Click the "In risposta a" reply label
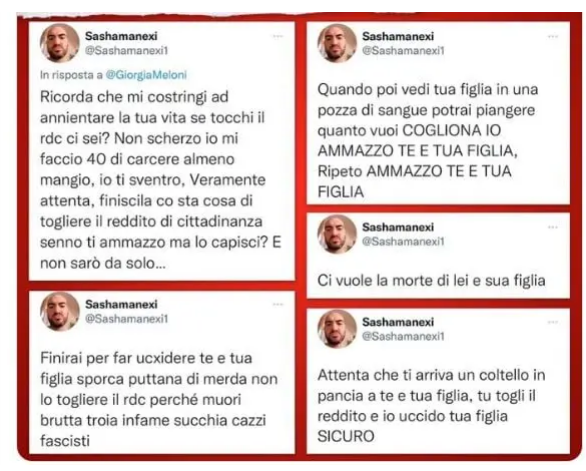 (71, 75)
